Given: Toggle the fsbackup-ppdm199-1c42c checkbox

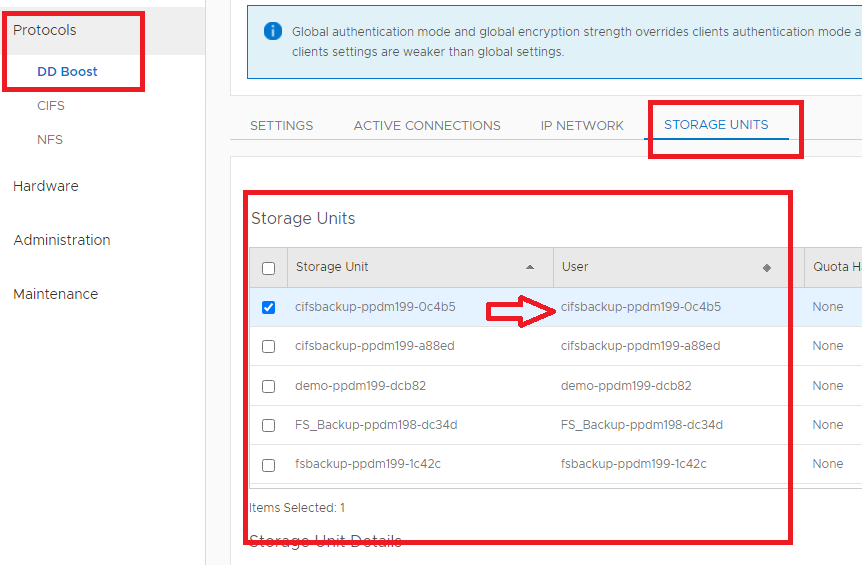Looking at the screenshot, I should (x=268, y=465).
